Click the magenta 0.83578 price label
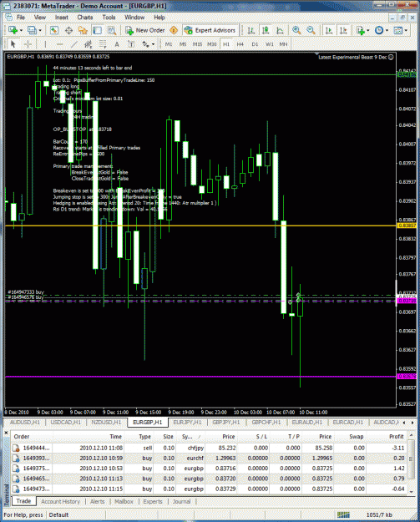Viewport: 420px width, 522px height. pyautogui.click(x=407, y=377)
